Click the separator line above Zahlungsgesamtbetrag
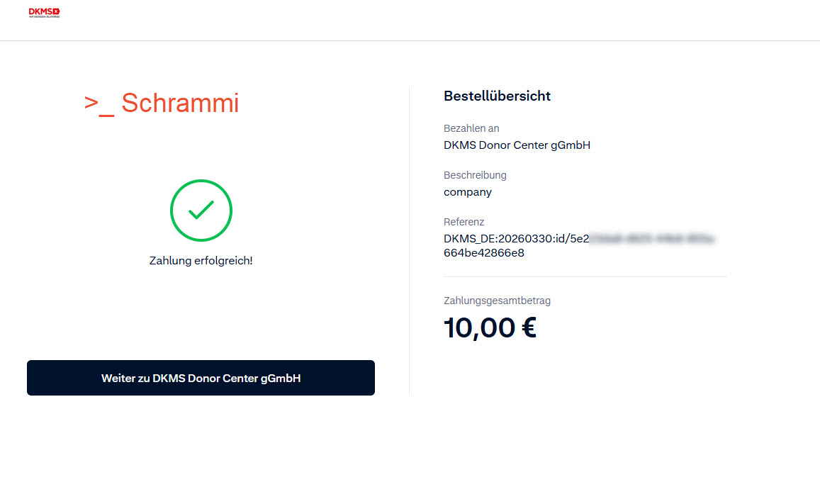This screenshot has height=504, width=820. coord(585,276)
